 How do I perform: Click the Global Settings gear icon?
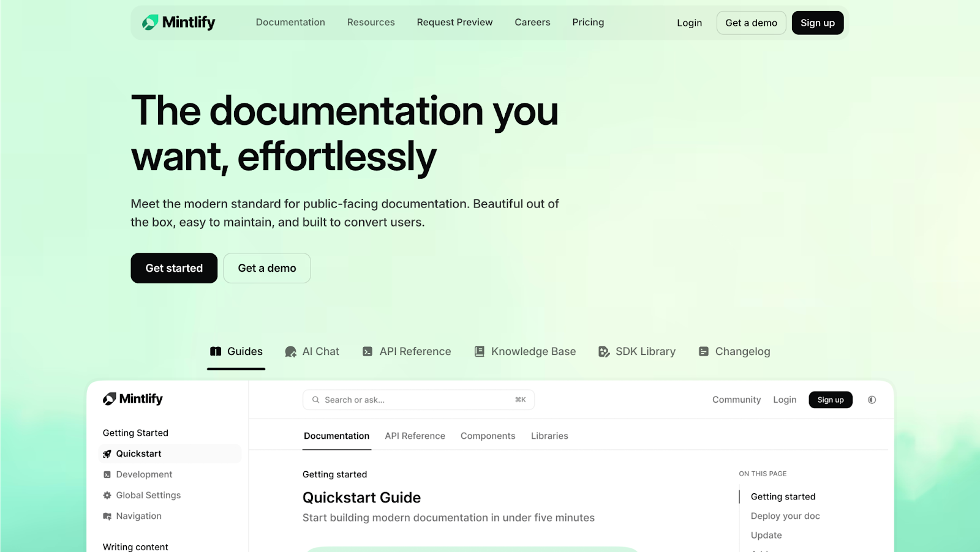(107, 495)
